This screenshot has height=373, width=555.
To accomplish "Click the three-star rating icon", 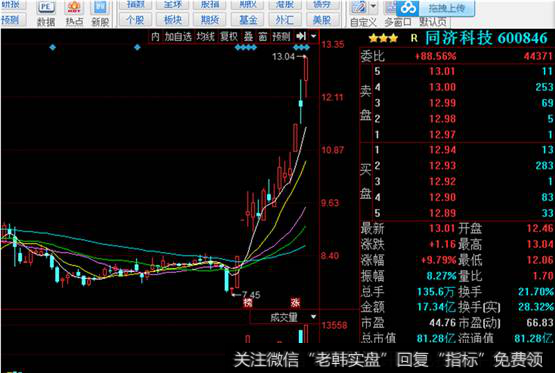I will coord(383,38).
